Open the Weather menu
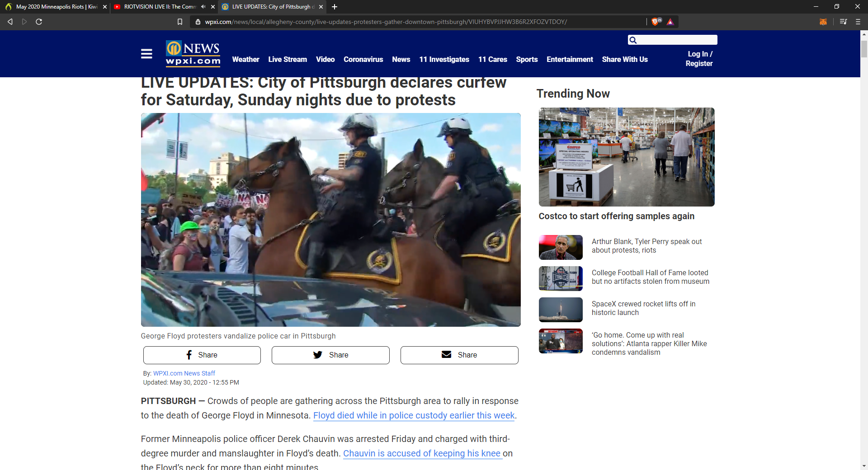The width and height of the screenshot is (868, 470). pos(246,59)
